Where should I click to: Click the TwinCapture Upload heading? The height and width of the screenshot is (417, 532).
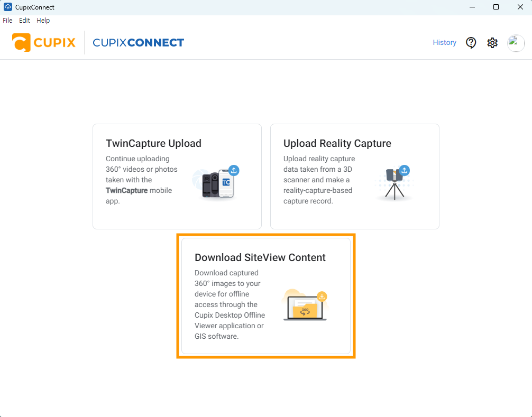[153, 143]
